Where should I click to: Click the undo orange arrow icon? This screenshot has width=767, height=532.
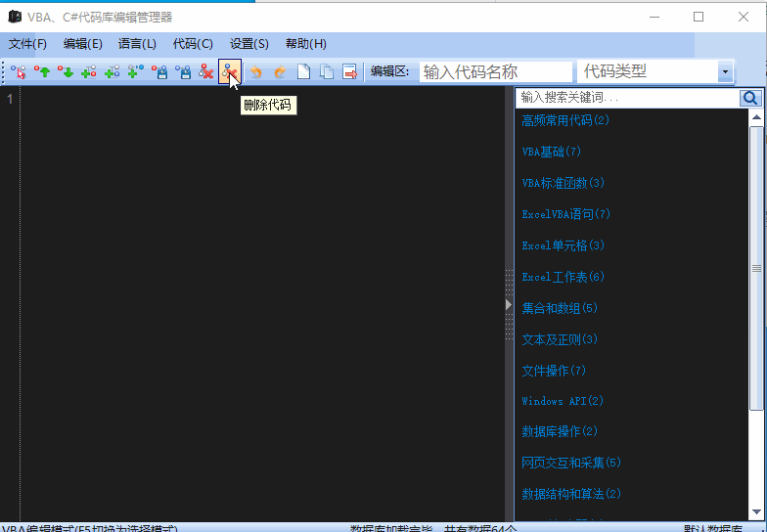click(x=256, y=72)
